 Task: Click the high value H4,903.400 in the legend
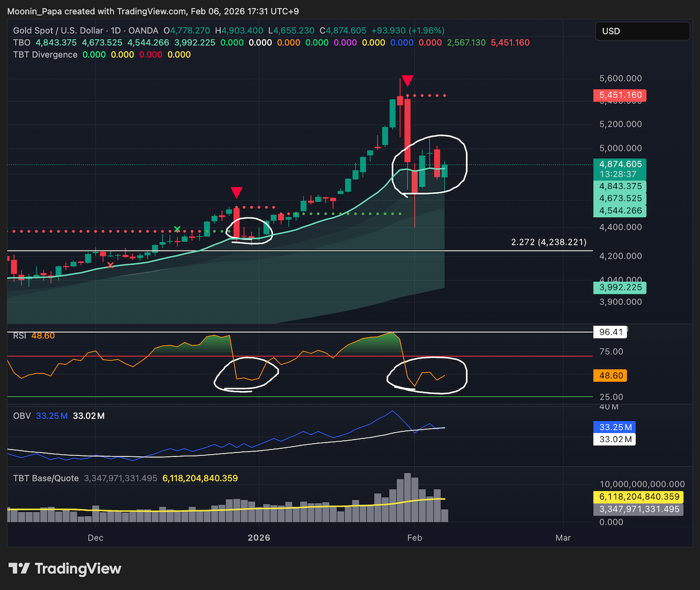pos(239,30)
